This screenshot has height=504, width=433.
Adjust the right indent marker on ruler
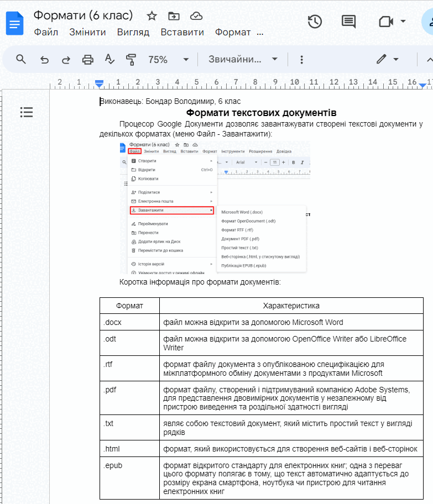coord(422,85)
